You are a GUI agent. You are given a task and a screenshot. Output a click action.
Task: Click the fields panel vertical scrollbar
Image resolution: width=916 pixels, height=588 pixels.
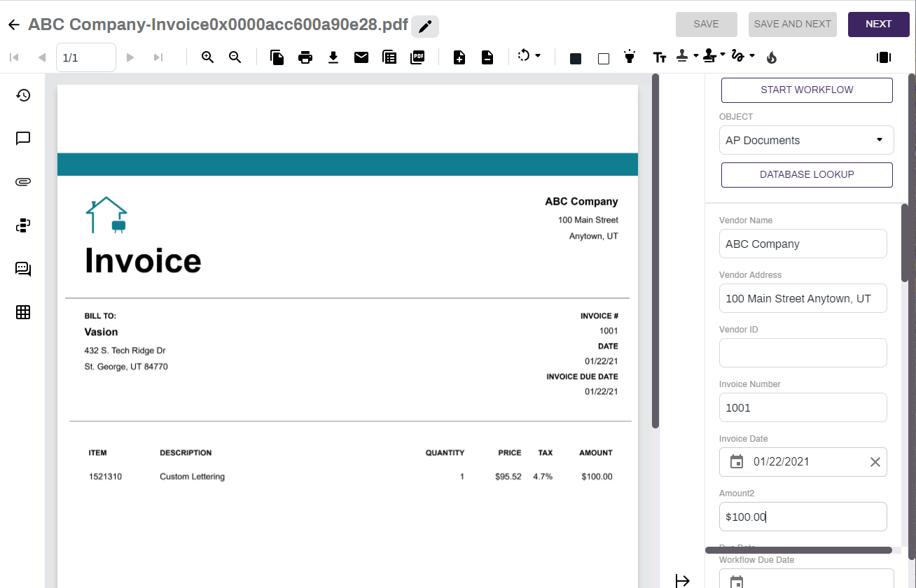point(905,242)
